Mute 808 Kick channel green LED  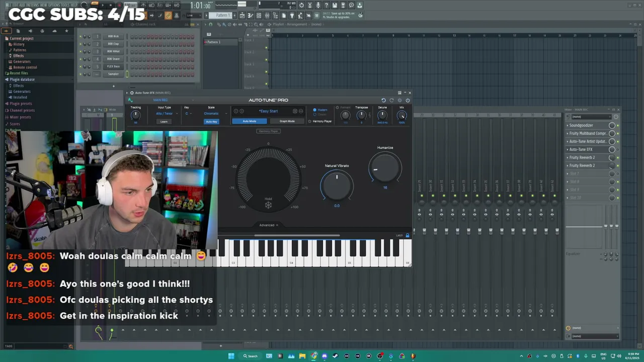pos(80,36)
